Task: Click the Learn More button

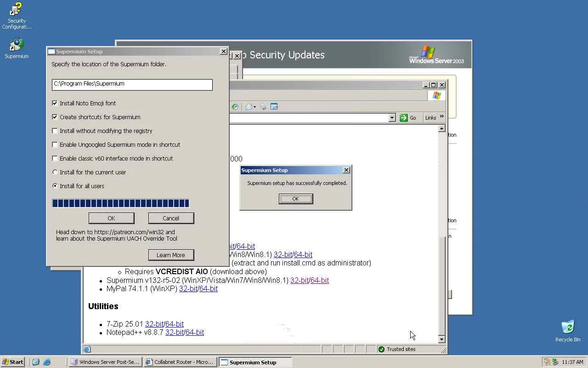Action: [x=171, y=255]
